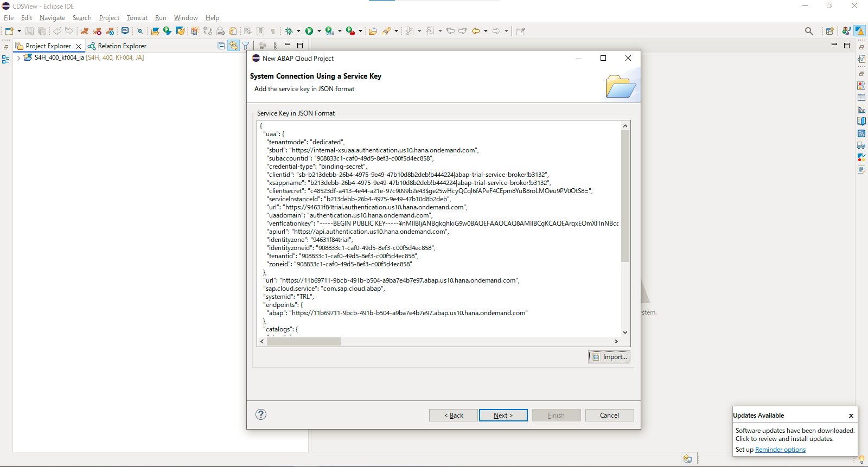Restart Tomcat using the third cat icon
This screenshot has height=467, width=868.
pos(110,31)
